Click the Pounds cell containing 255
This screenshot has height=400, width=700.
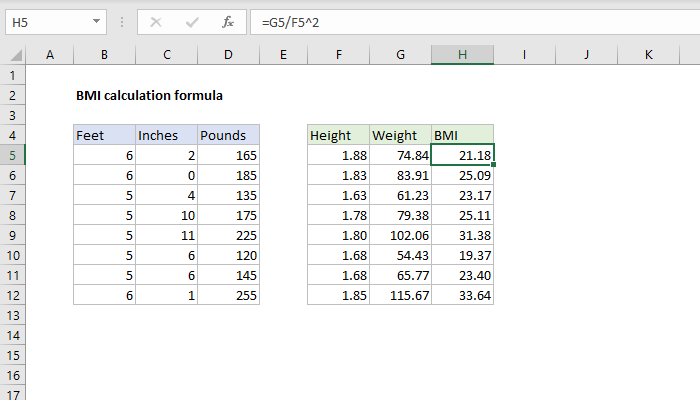(x=228, y=295)
